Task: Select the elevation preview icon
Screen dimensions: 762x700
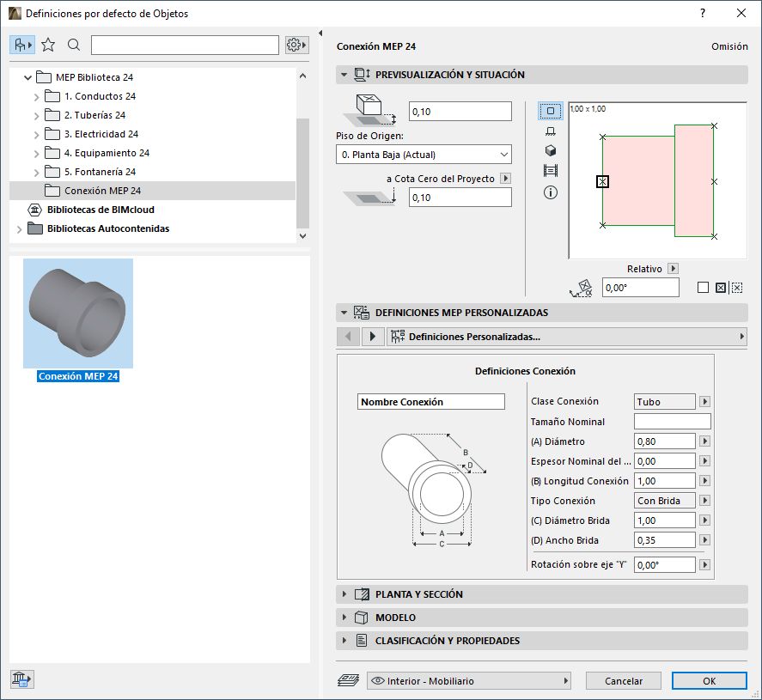Action: click(x=551, y=131)
